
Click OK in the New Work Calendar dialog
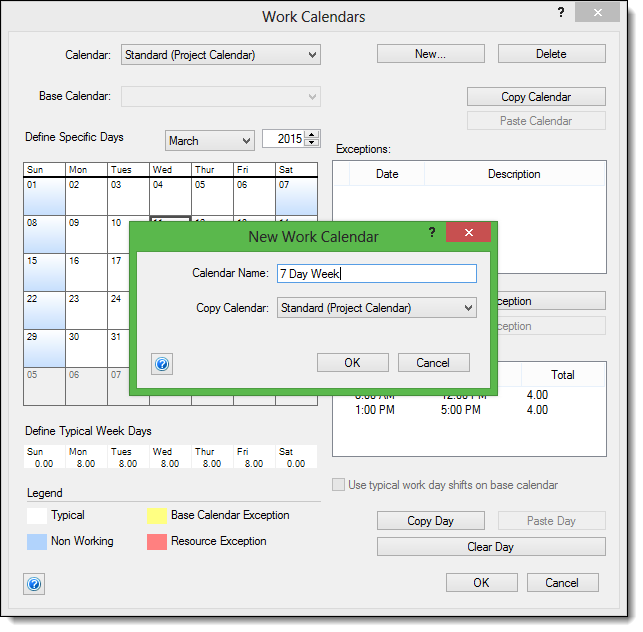[352, 363]
